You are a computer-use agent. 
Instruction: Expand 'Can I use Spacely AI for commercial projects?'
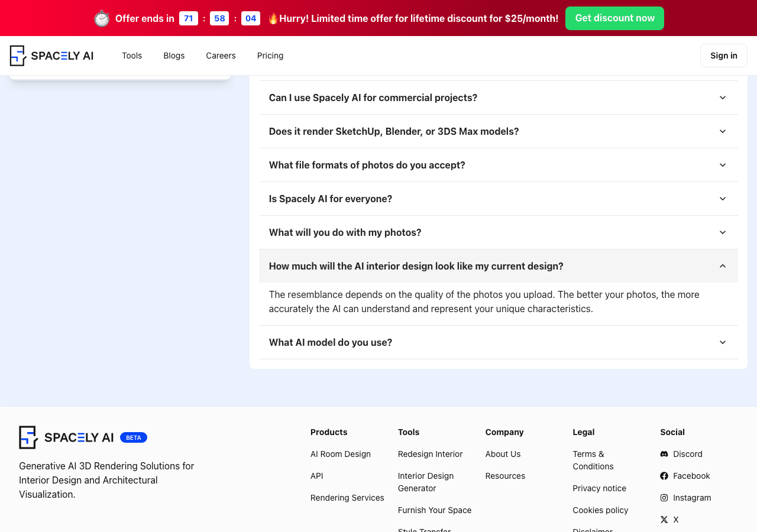pos(499,98)
